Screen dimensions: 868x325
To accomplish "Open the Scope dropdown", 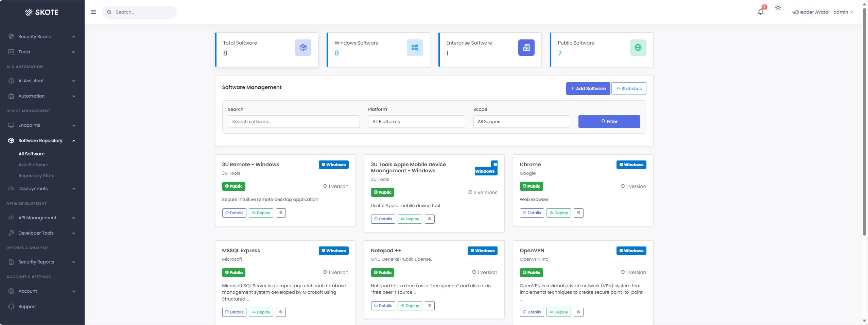I will [x=521, y=122].
